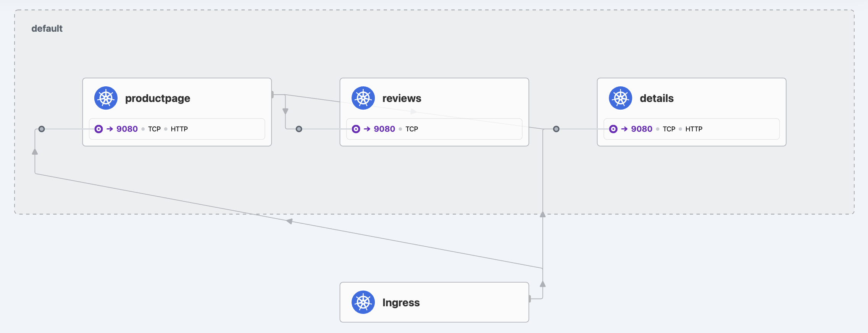Click the TCP label in productpage

coord(154,129)
